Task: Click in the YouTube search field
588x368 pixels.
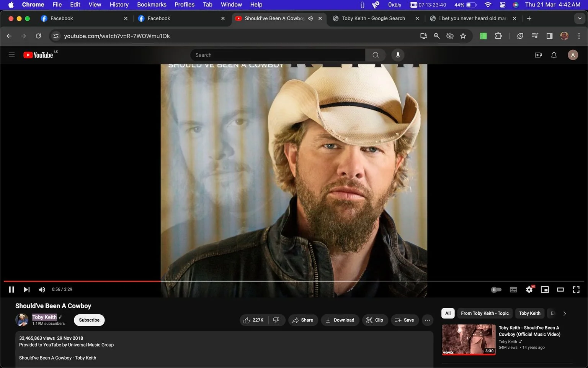Action: tap(278, 55)
